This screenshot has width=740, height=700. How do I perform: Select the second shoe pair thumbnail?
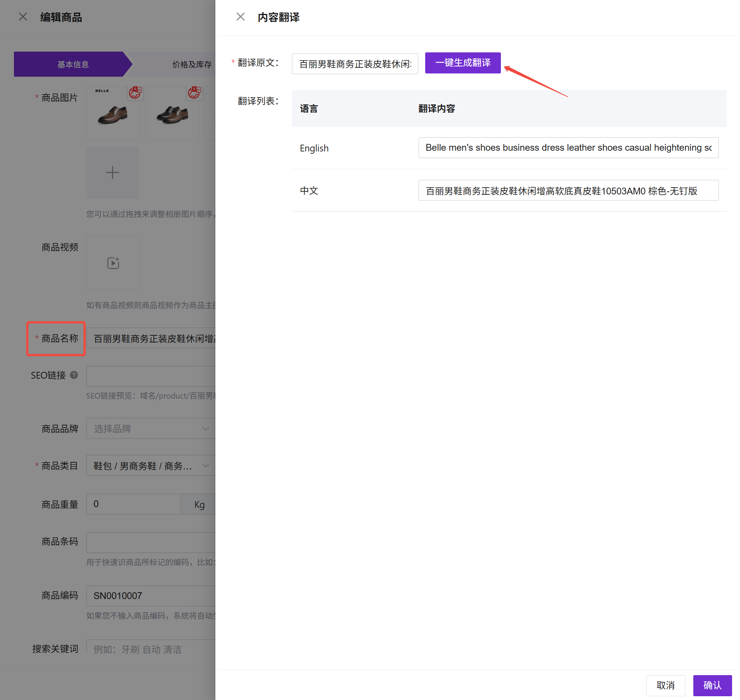pos(172,115)
